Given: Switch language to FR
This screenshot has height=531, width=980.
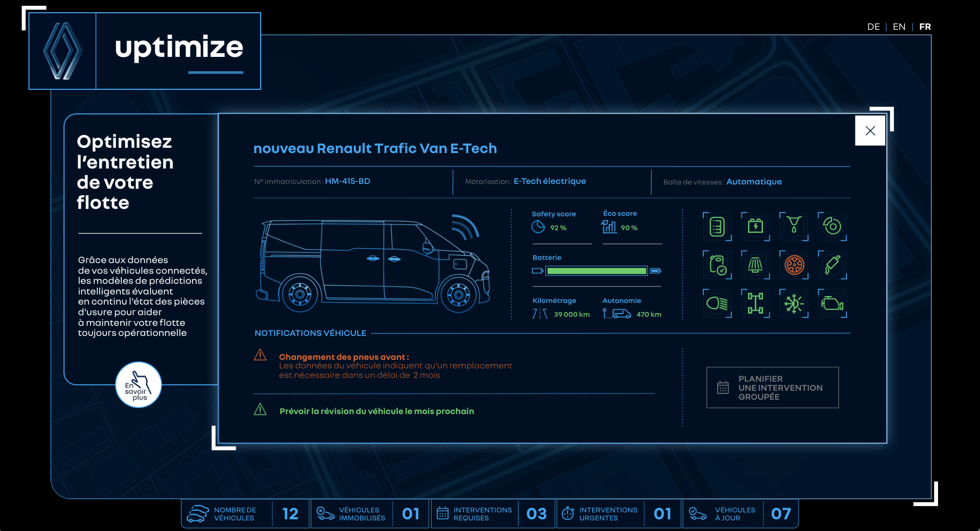Looking at the screenshot, I should pos(925,27).
